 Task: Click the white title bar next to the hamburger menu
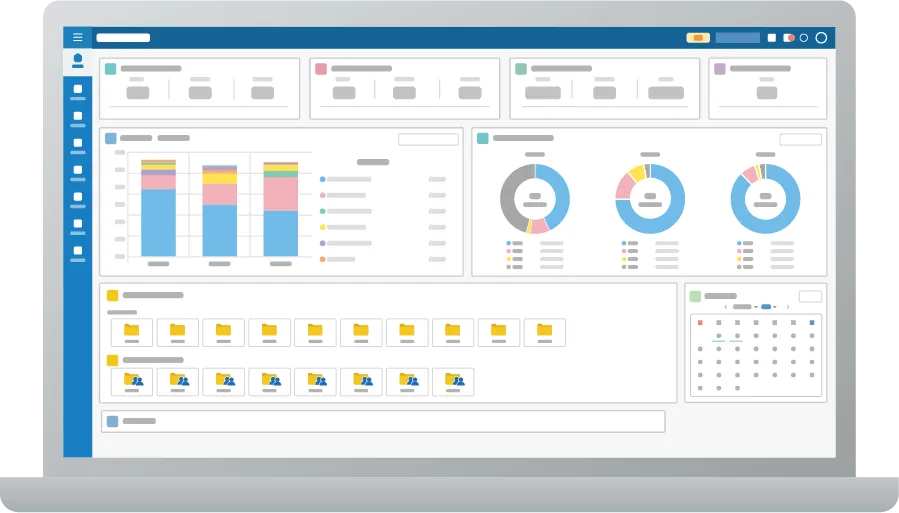click(x=123, y=38)
